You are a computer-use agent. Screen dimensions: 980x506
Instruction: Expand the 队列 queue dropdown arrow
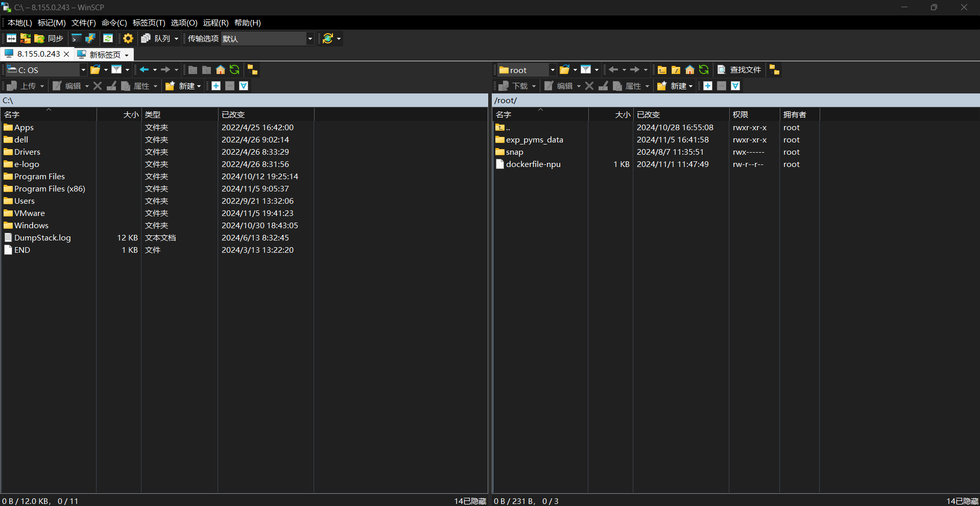176,38
